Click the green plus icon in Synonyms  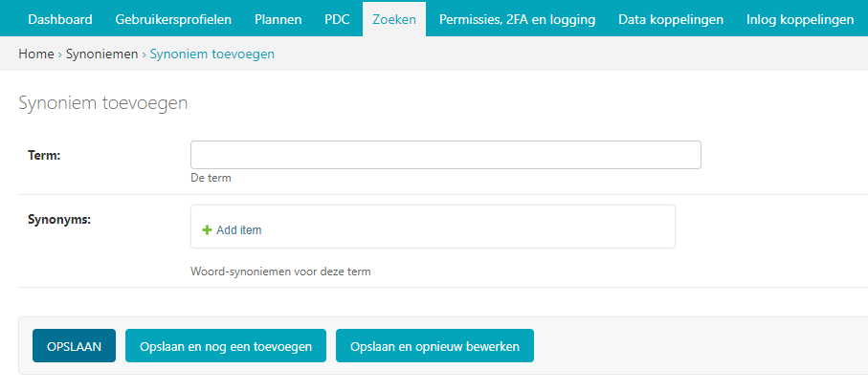(207, 230)
